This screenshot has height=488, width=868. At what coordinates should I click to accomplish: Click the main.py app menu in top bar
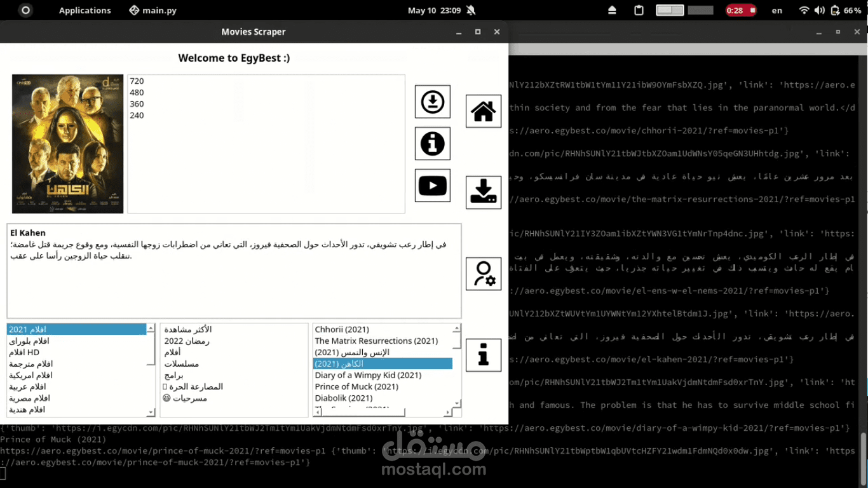[x=153, y=10]
